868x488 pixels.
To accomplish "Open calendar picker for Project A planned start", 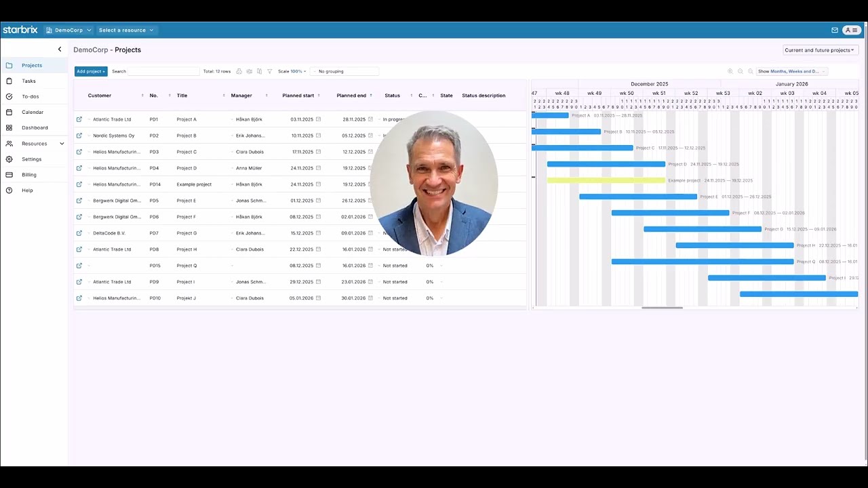I will click(x=318, y=119).
